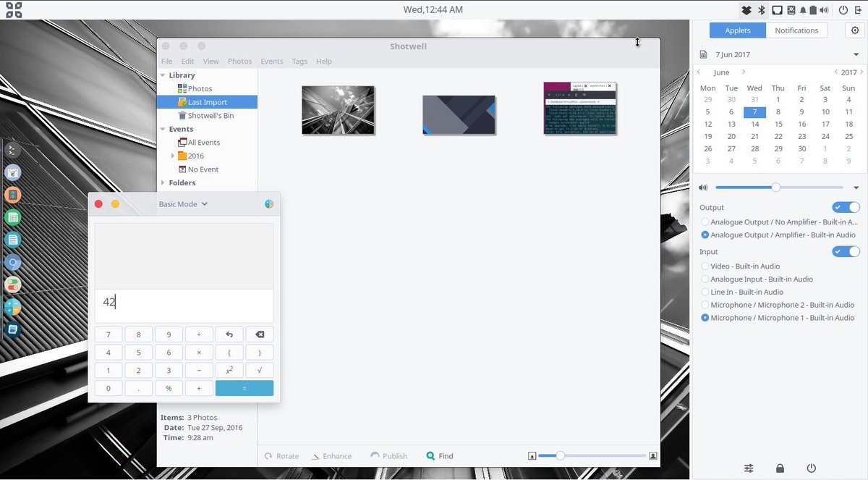Screen dimensions: 868x480
Task: Open the volume icon in the top panel
Action: click(823, 9)
